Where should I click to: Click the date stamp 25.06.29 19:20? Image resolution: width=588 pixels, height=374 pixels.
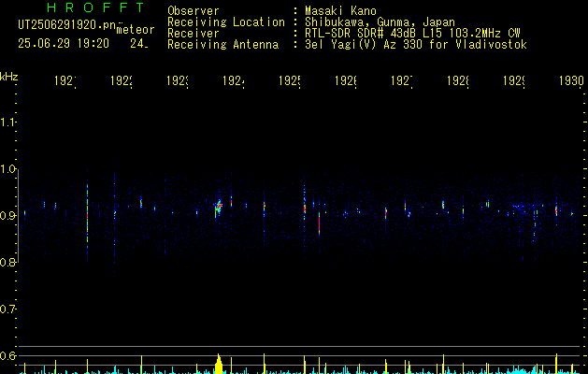(x=64, y=44)
